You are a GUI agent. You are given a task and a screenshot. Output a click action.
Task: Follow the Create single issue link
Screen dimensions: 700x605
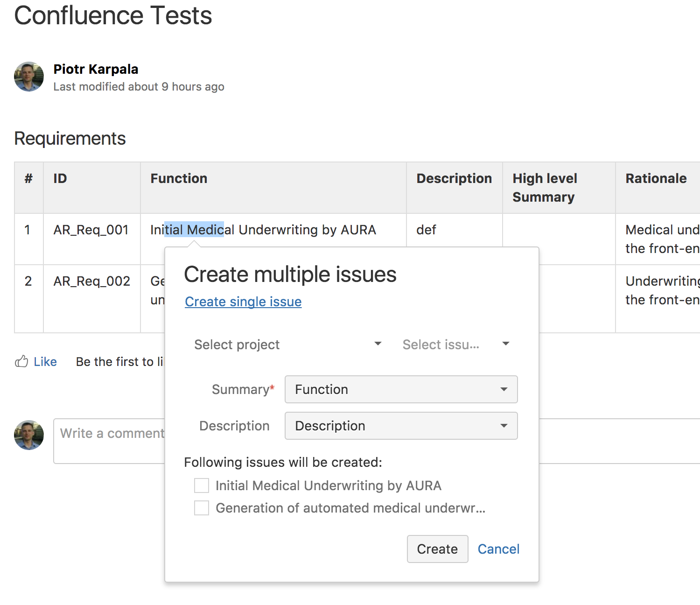click(x=243, y=302)
